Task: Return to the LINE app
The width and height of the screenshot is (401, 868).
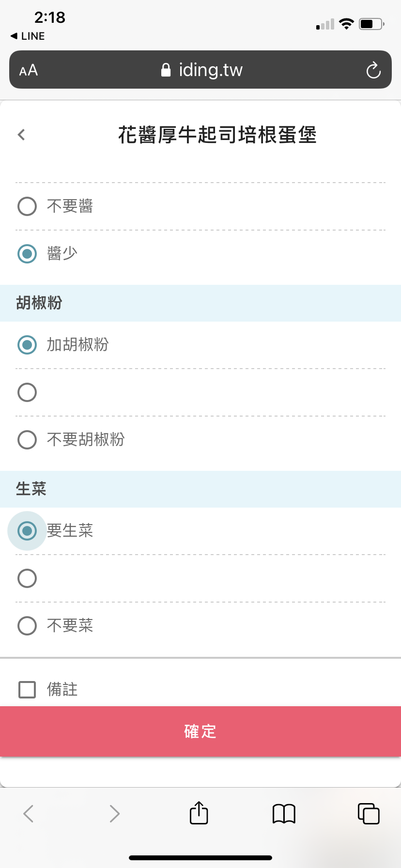Action: pos(28,36)
